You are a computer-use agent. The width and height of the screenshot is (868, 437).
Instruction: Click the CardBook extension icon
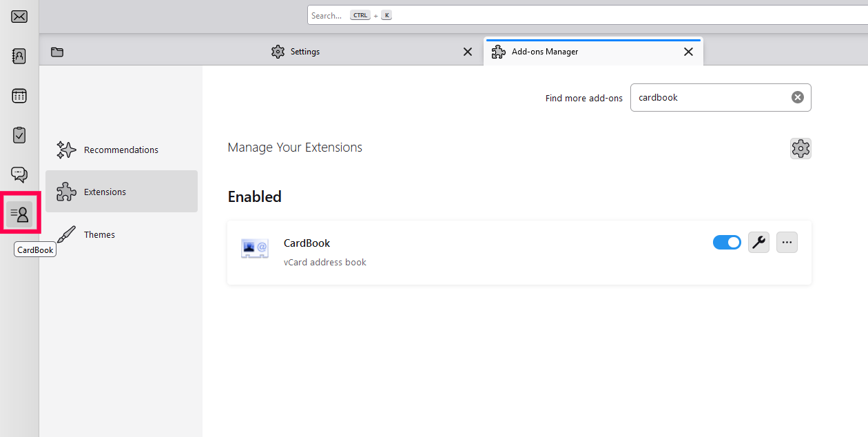(x=254, y=248)
